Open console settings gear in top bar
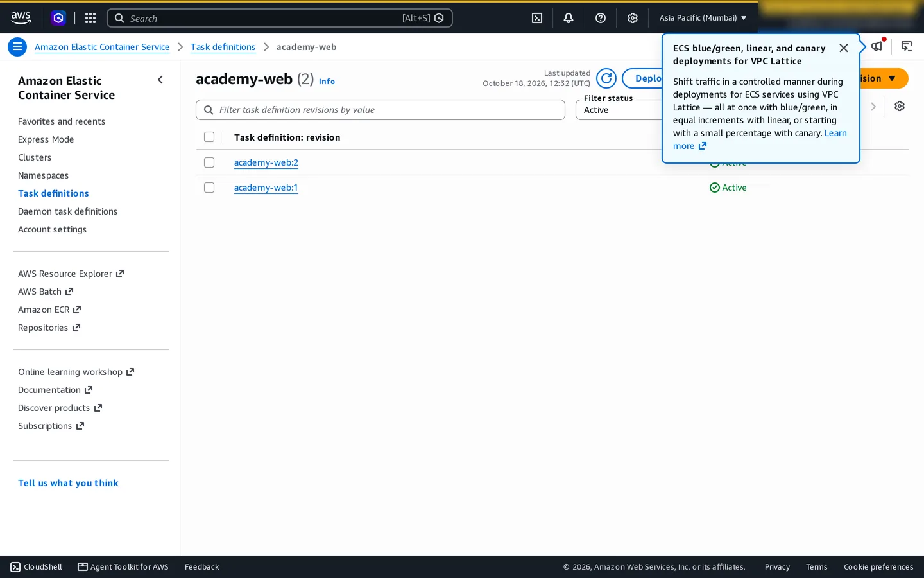 633,18
